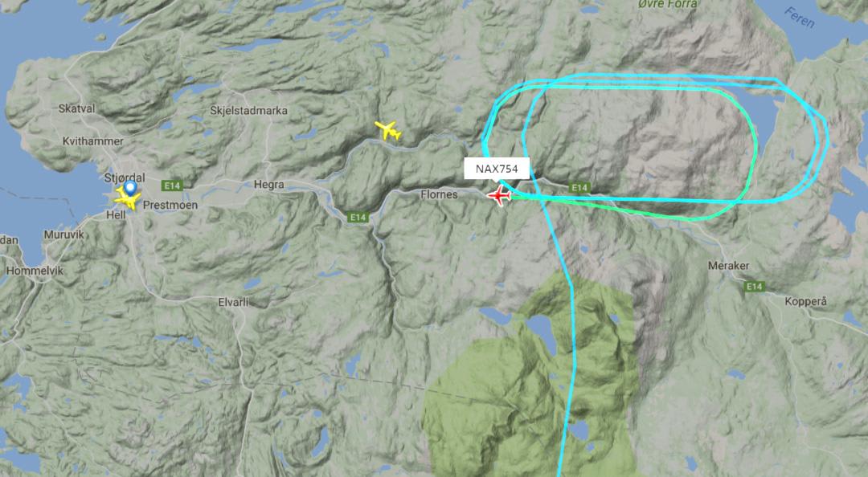
Task: Select the yellow aircraft beside the Hell label
Action: pos(128,200)
